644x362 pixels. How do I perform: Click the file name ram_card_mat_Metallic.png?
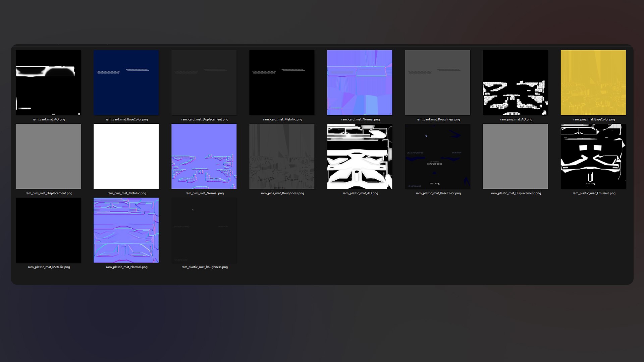click(x=282, y=119)
